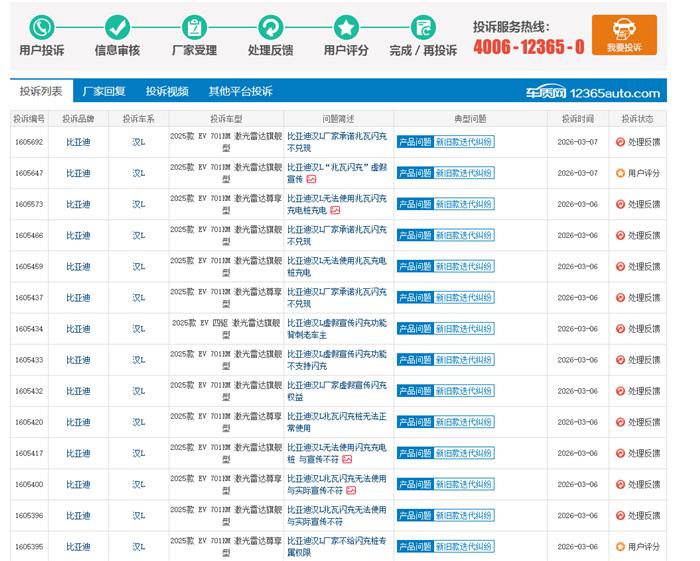Click the 用户评分 star step icon
700x561 pixels.
(346, 27)
